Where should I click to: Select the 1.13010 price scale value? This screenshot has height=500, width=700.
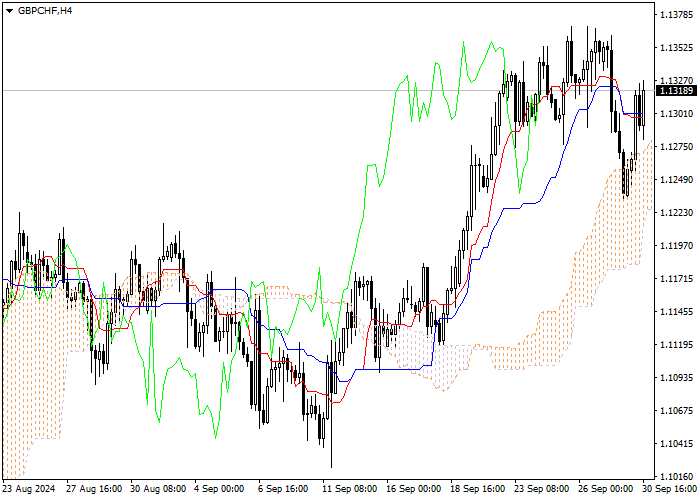[x=677, y=114]
